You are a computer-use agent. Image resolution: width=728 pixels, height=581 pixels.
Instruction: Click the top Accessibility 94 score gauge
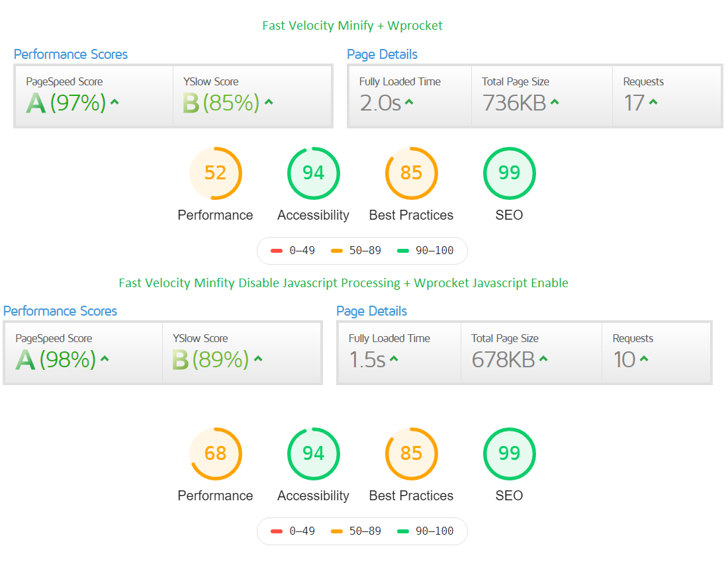pyautogui.click(x=314, y=173)
